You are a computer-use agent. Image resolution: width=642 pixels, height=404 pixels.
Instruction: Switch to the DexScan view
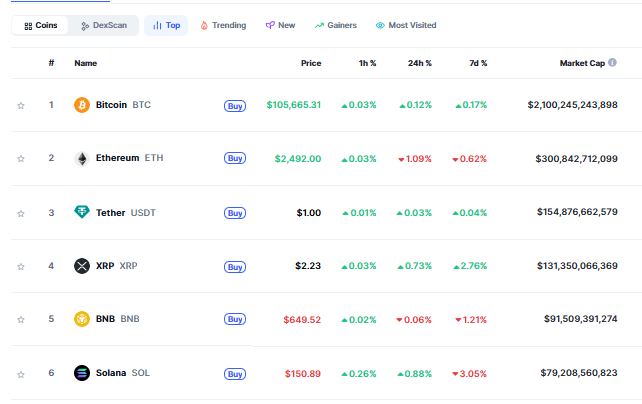(104, 25)
